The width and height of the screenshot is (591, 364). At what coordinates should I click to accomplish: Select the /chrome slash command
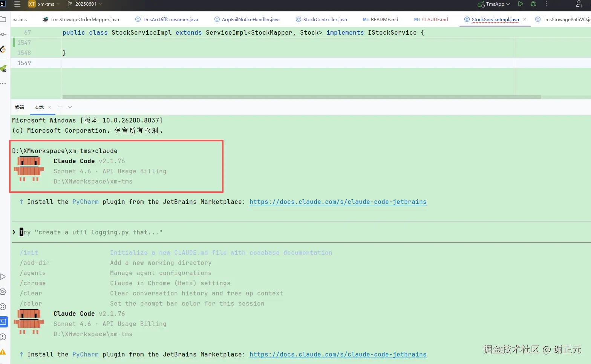pos(33,283)
